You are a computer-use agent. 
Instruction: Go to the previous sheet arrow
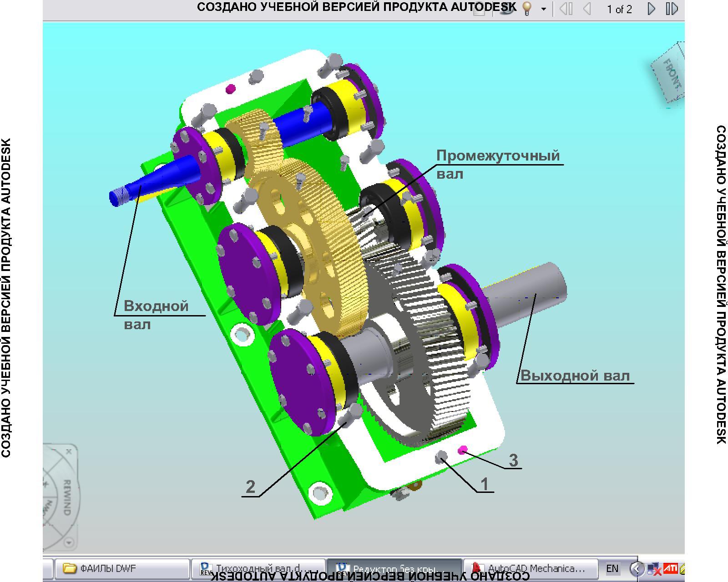[587, 9]
